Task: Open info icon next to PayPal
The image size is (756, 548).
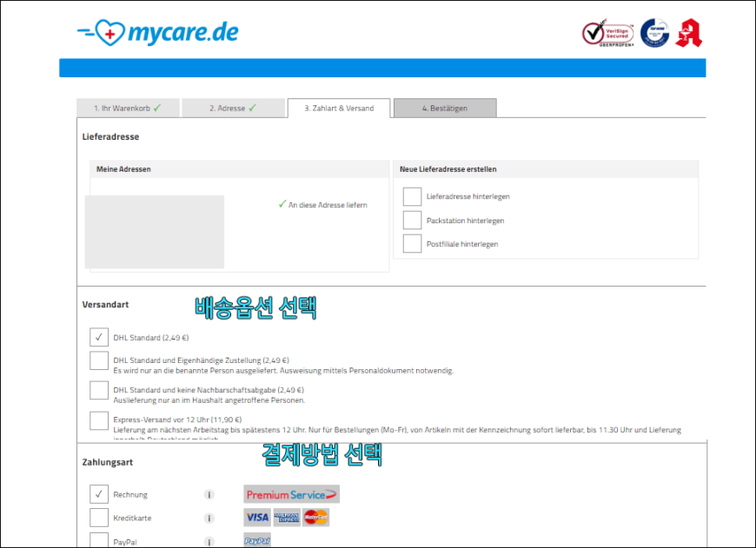Action: click(209, 542)
